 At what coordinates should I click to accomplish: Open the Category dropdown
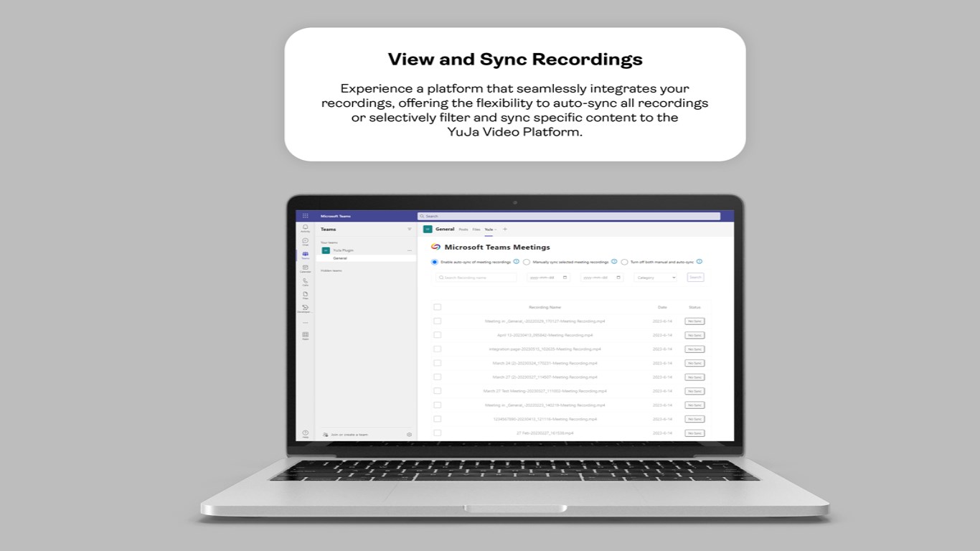[x=655, y=278]
